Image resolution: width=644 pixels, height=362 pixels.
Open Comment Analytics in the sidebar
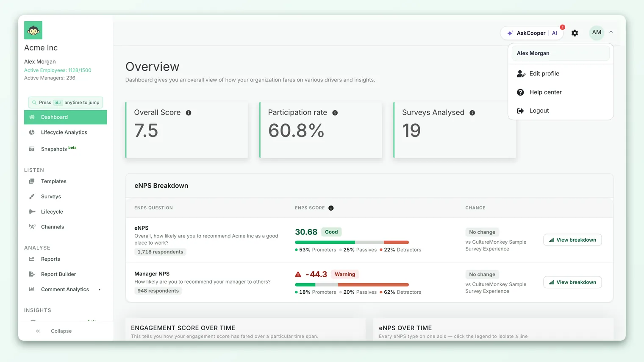point(65,290)
